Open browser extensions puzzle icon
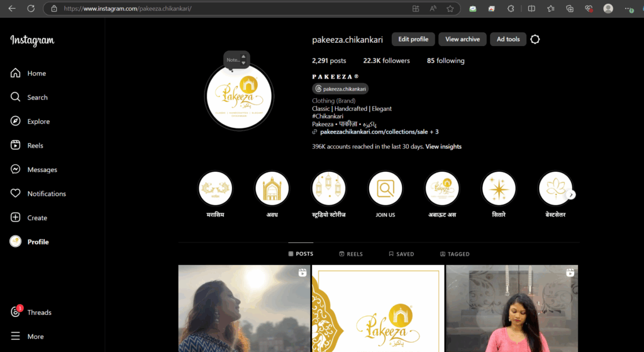The height and width of the screenshot is (352, 644). 511,9
